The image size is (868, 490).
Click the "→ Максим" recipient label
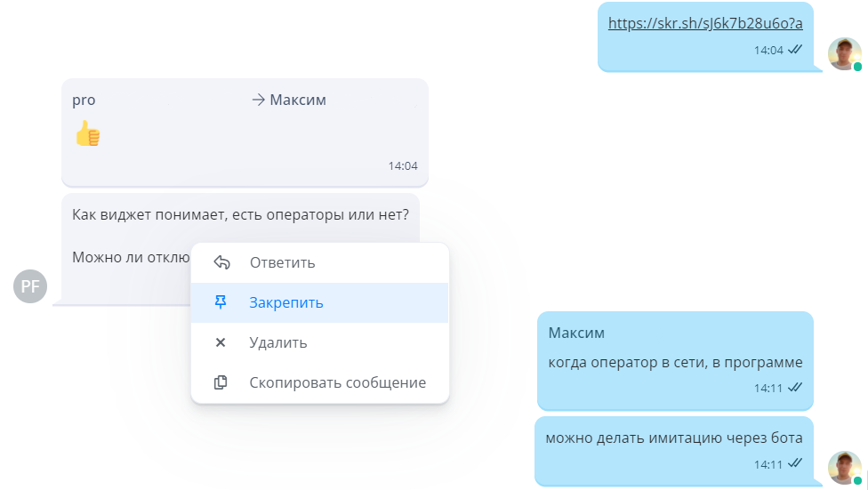coord(289,100)
